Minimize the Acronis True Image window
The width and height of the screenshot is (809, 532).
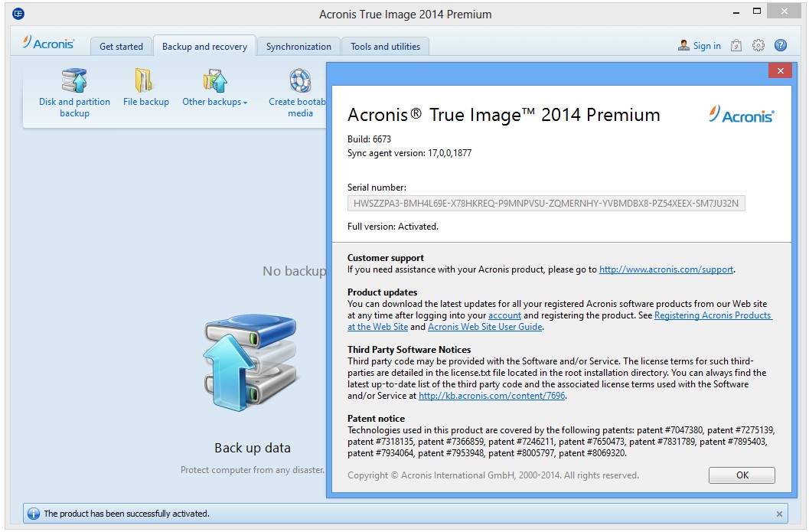point(736,12)
